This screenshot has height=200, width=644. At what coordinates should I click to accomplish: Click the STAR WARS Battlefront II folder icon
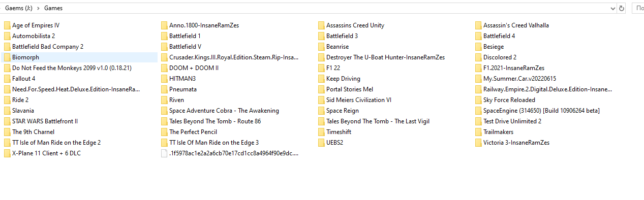pyautogui.click(x=7, y=121)
